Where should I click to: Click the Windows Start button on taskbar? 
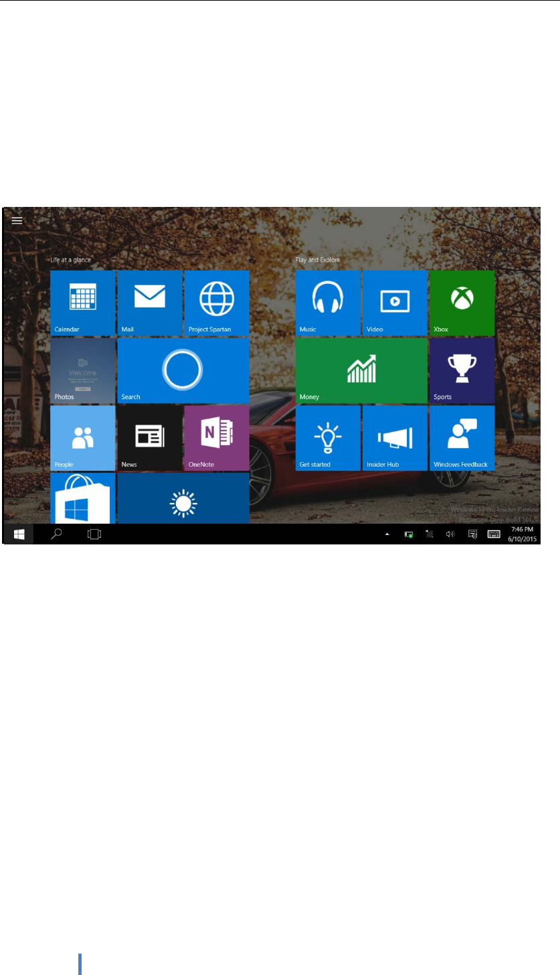pos(19,534)
